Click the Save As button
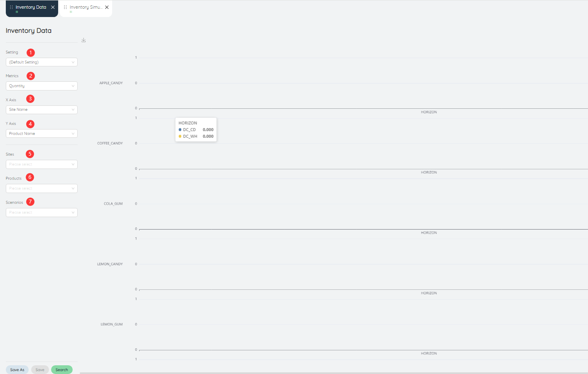The width and height of the screenshot is (588, 374). pyautogui.click(x=17, y=370)
